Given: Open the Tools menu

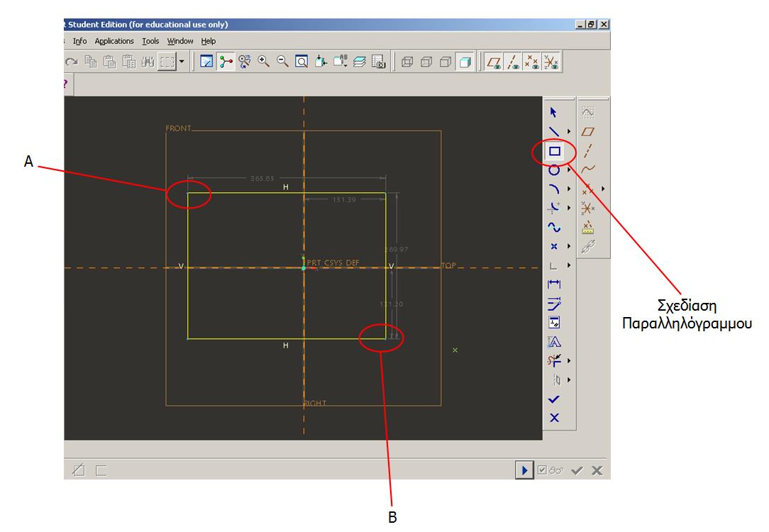Looking at the screenshot, I should click(x=150, y=41).
